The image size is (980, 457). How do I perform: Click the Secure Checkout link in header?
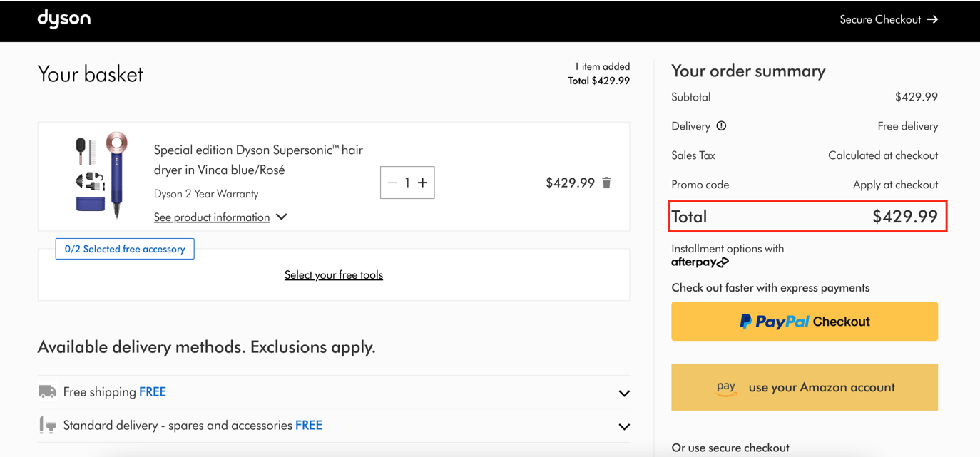[889, 19]
